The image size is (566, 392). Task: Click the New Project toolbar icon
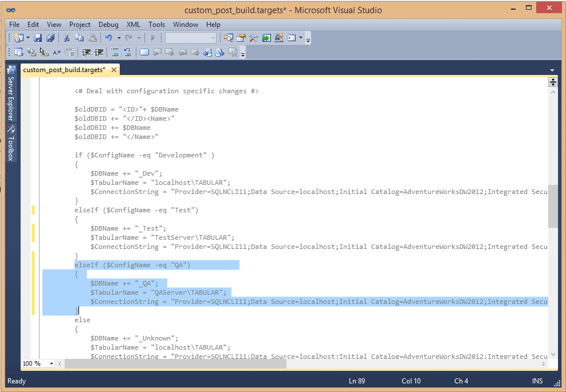[18, 38]
